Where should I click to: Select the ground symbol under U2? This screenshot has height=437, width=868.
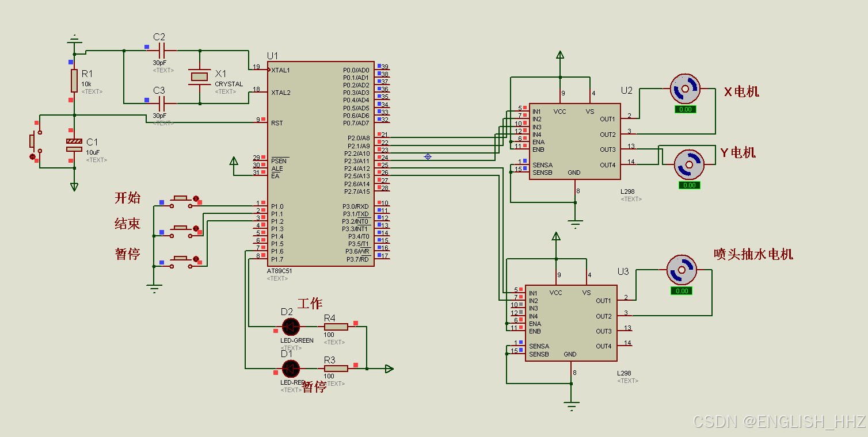pyautogui.click(x=575, y=223)
